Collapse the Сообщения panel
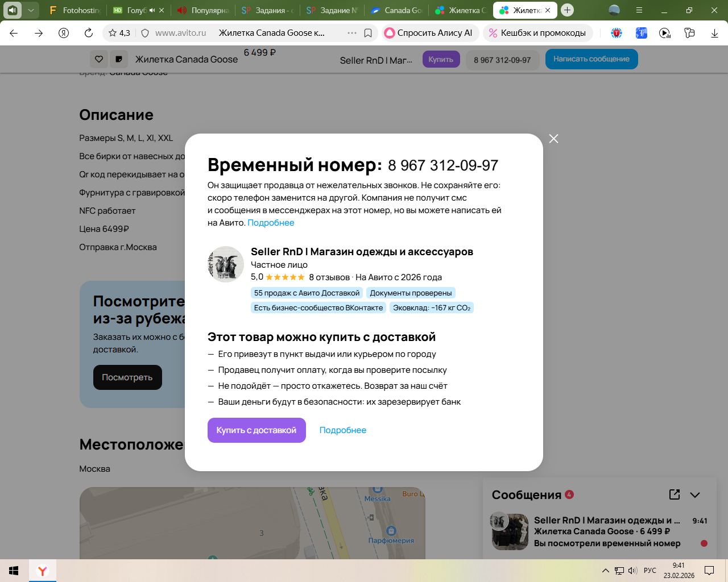This screenshot has width=728, height=582. click(x=695, y=495)
